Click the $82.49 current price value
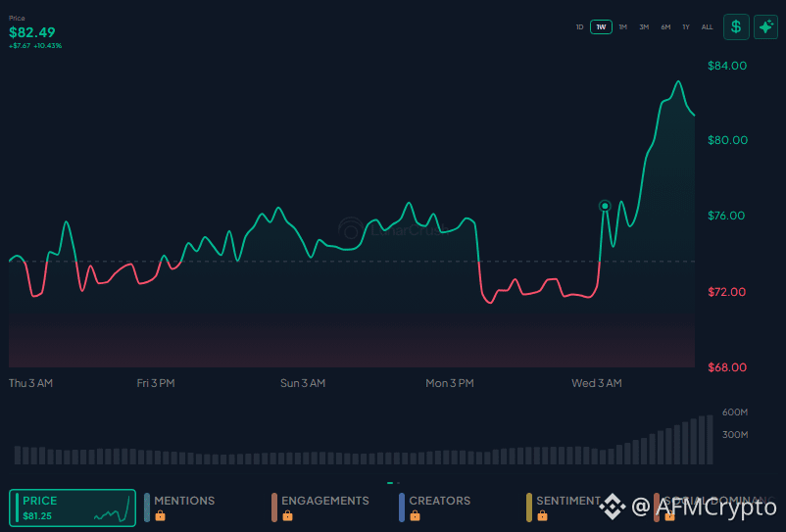This screenshot has height=532, width=786. point(32,32)
